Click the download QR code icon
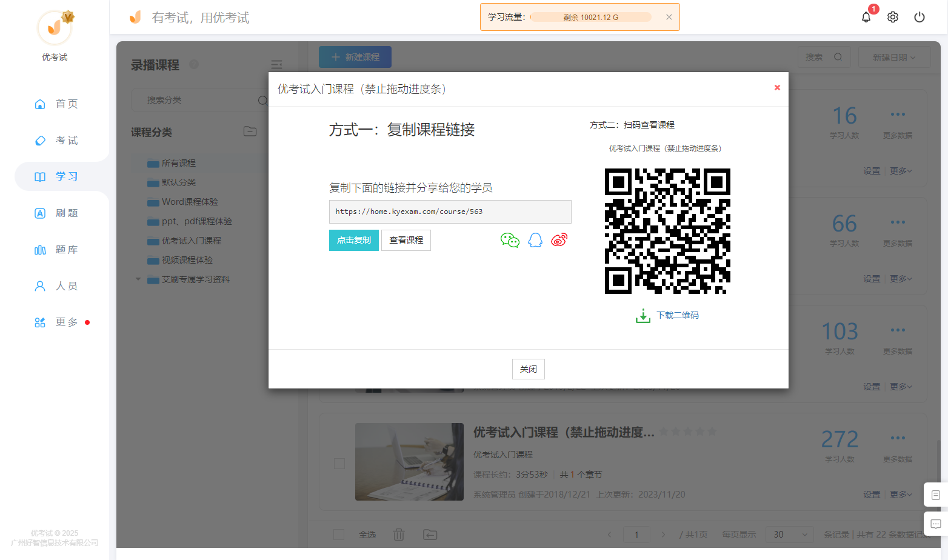This screenshot has height=560, width=948. click(643, 316)
